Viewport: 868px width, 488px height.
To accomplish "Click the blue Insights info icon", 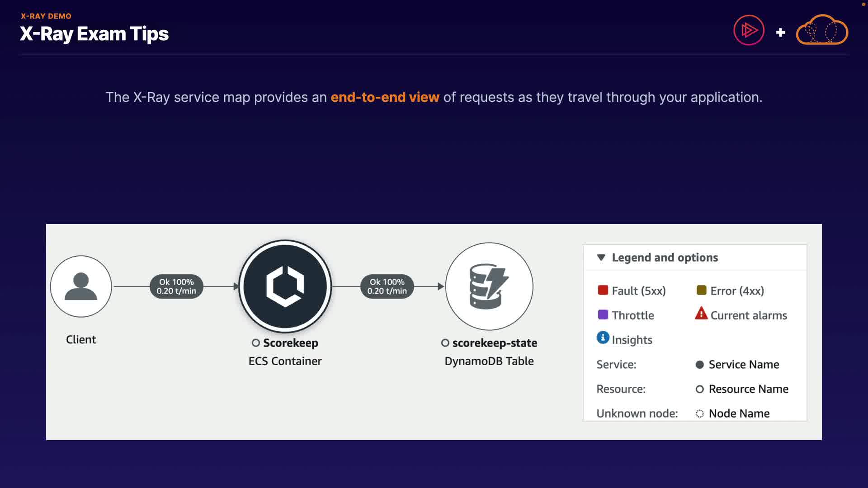I will [603, 338].
